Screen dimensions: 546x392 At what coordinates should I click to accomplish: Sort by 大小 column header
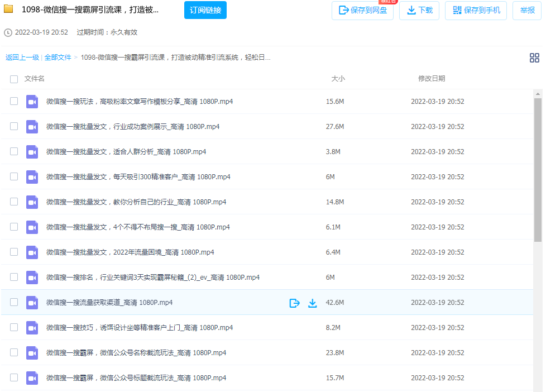338,79
